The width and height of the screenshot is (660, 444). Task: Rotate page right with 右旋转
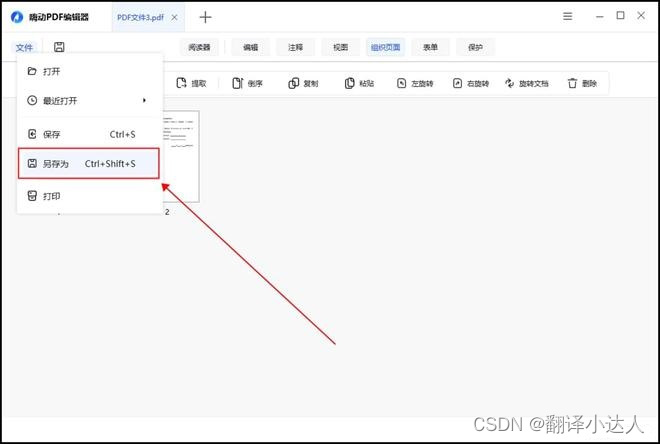(471, 83)
